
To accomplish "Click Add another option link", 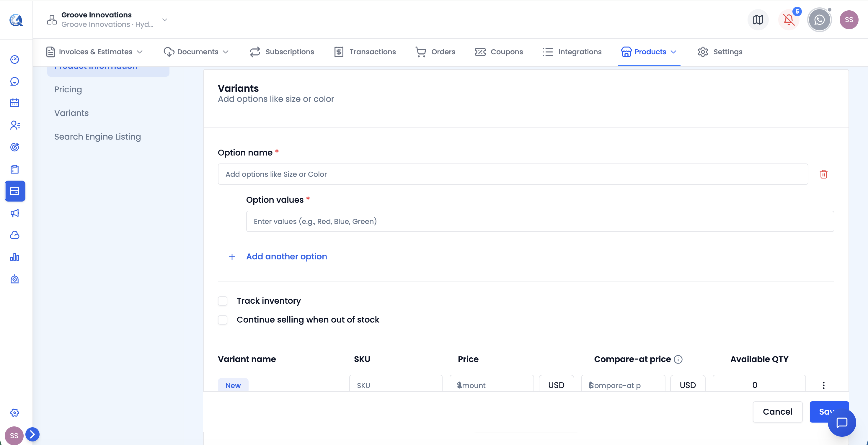I will 286,256.
